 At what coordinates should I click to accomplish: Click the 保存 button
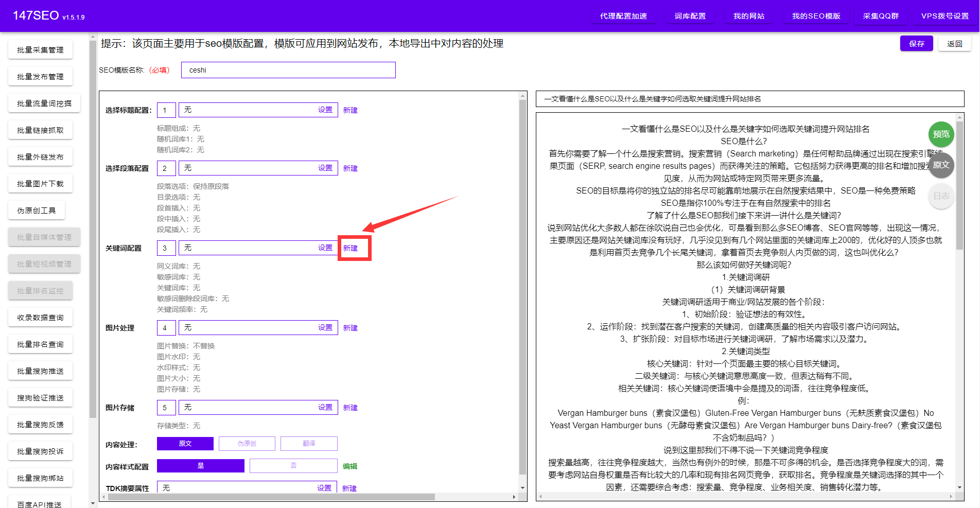click(917, 44)
